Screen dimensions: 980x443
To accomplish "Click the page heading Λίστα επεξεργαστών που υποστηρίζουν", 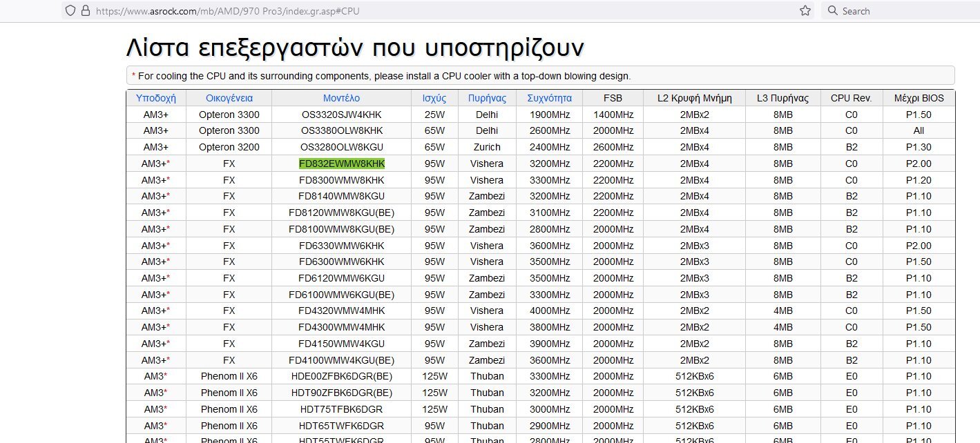I will click(x=355, y=47).
